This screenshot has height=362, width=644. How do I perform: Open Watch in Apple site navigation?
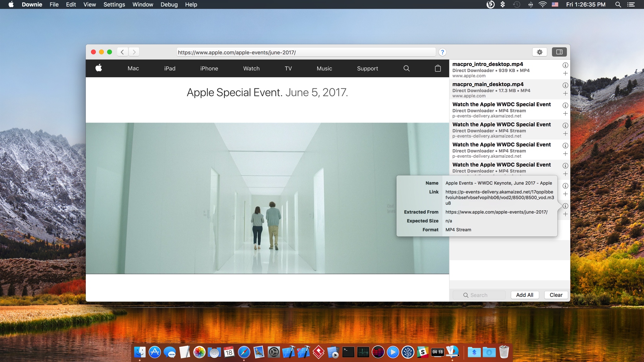[x=252, y=69]
